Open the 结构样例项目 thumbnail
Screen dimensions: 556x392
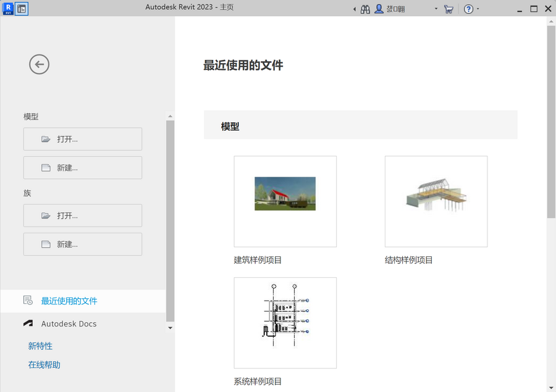coord(436,201)
